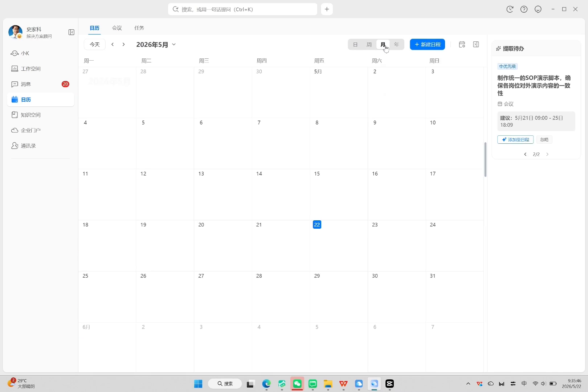The image size is (588, 392).
Task: Switch calendar to day view 日
Action: click(x=355, y=44)
